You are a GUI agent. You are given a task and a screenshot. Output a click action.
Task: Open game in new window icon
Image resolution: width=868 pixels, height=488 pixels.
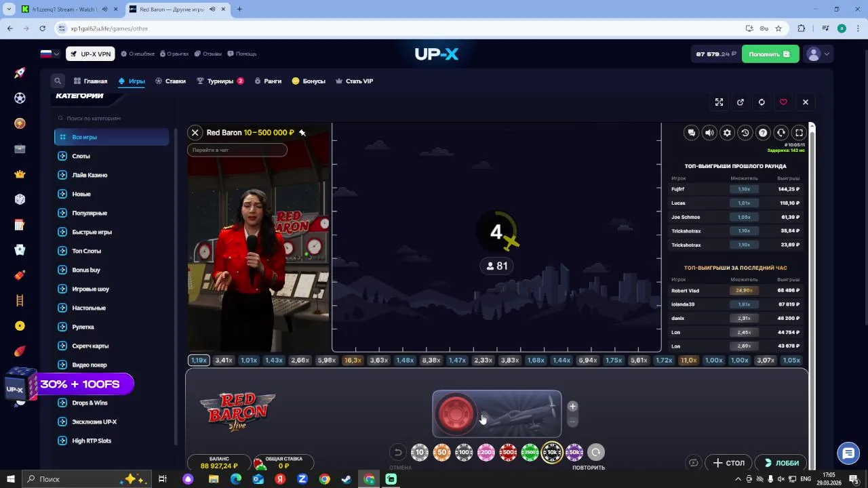tap(741, 102)
